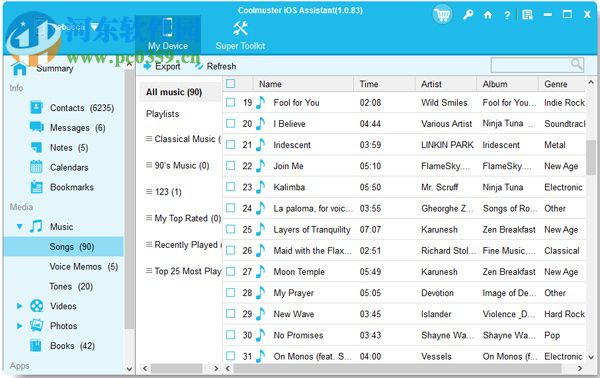Click the Calendars icon in sidebar

pos(36,167)
